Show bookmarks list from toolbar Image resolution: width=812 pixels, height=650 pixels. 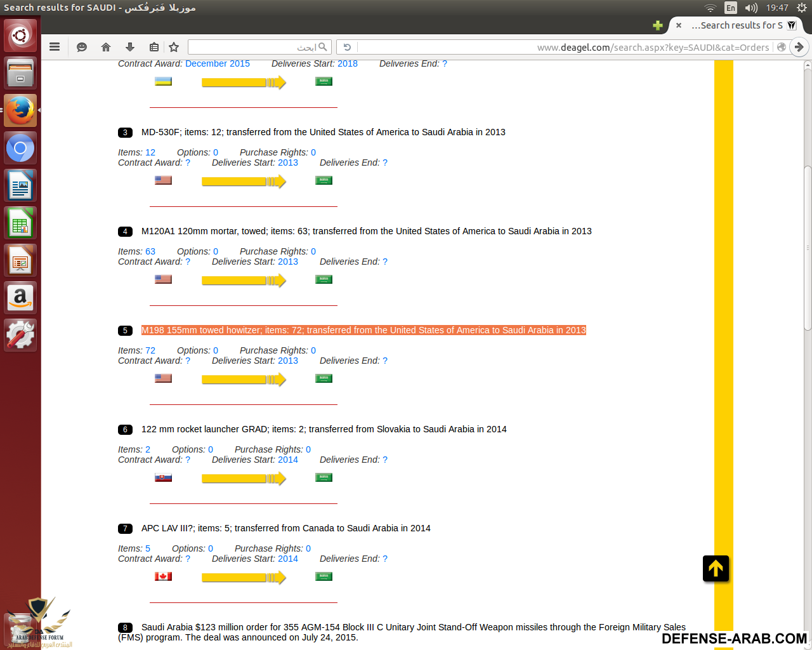154,47
